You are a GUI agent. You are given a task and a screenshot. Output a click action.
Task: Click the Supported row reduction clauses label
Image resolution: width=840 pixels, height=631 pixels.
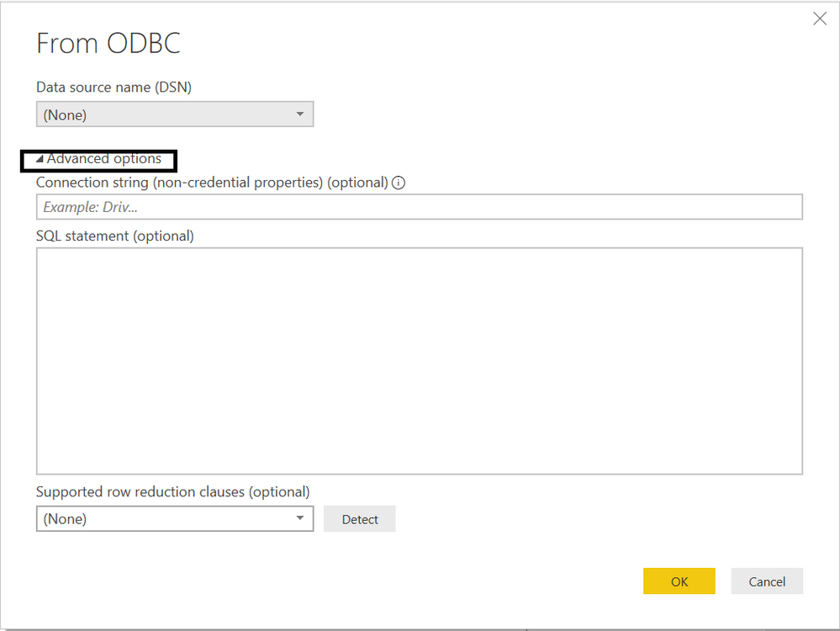[x=172, y=491]
